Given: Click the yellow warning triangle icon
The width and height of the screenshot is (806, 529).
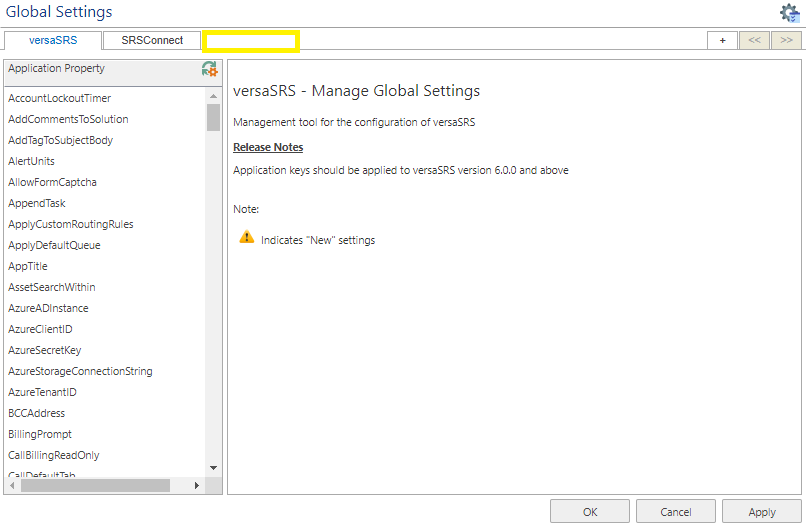Looking at the screenshot, I should click(247, 238).
